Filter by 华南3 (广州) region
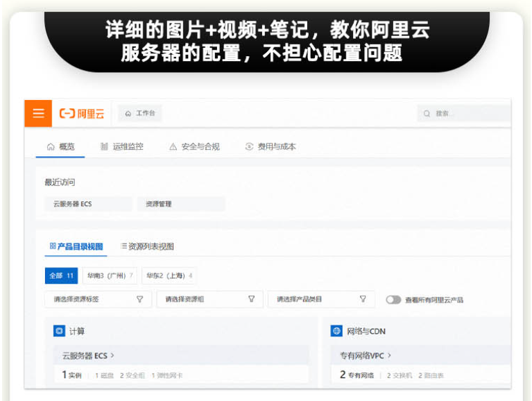Image resolution: width=532 pixels, height=401 pixels. pos(110,275)
